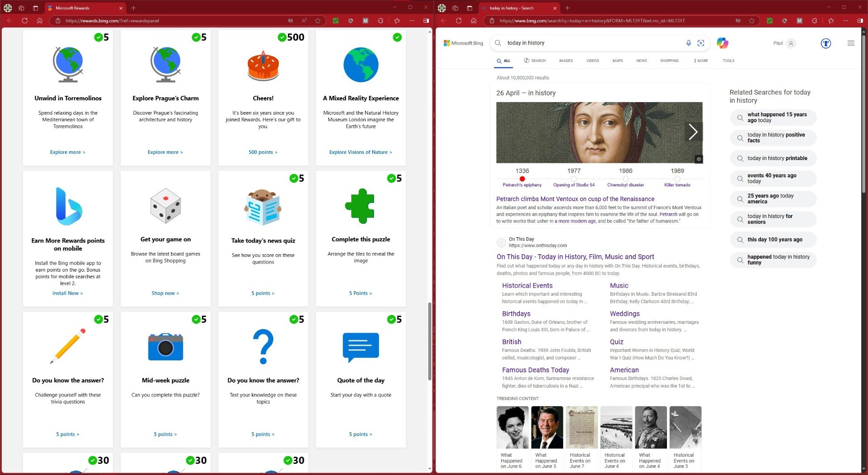Screen dimensions: 868x475
Task: Switch to the NEWS search tab
Action: coord(642,61)
